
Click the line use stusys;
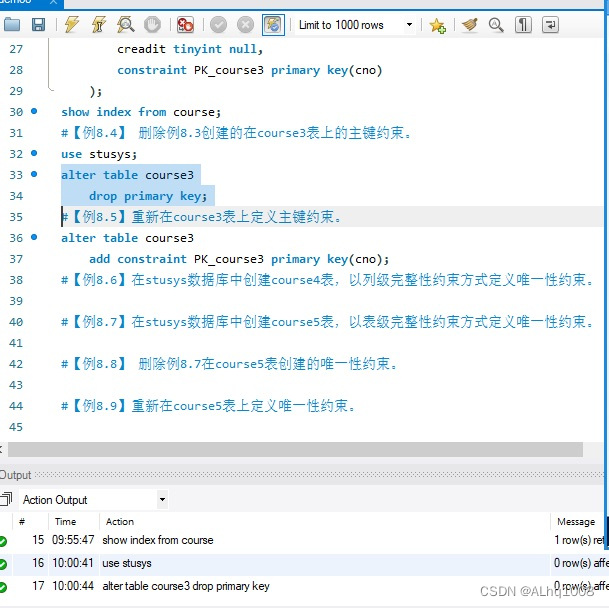[x=99, y=154]
